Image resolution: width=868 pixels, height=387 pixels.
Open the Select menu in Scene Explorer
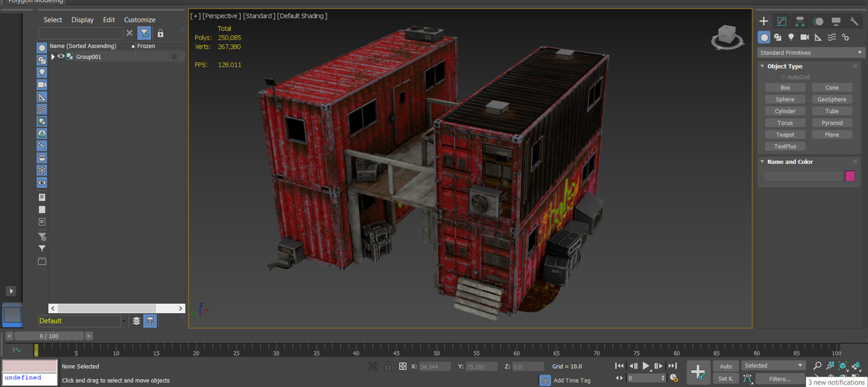click(x=53, y=20)
